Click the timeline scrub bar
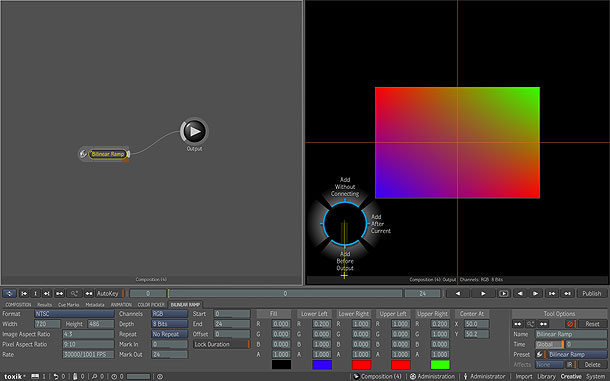The height and width of the screenshot is (381, 610). (x=285, y=293)
